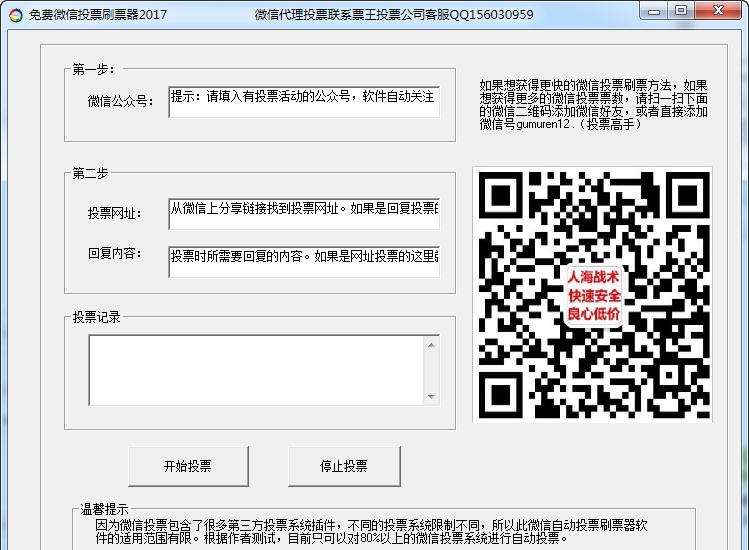Click the 温馨提示 paragraph about 80%

(371, 532)
